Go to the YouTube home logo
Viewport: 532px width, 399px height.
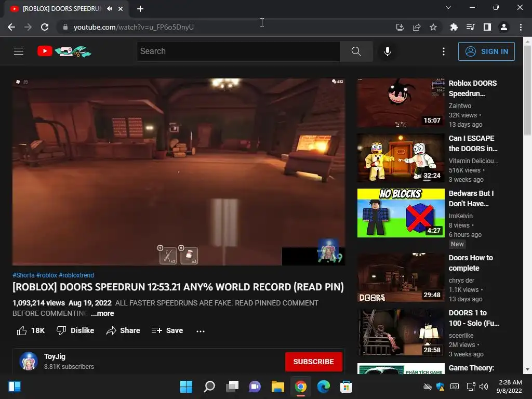tap(64, 51)
